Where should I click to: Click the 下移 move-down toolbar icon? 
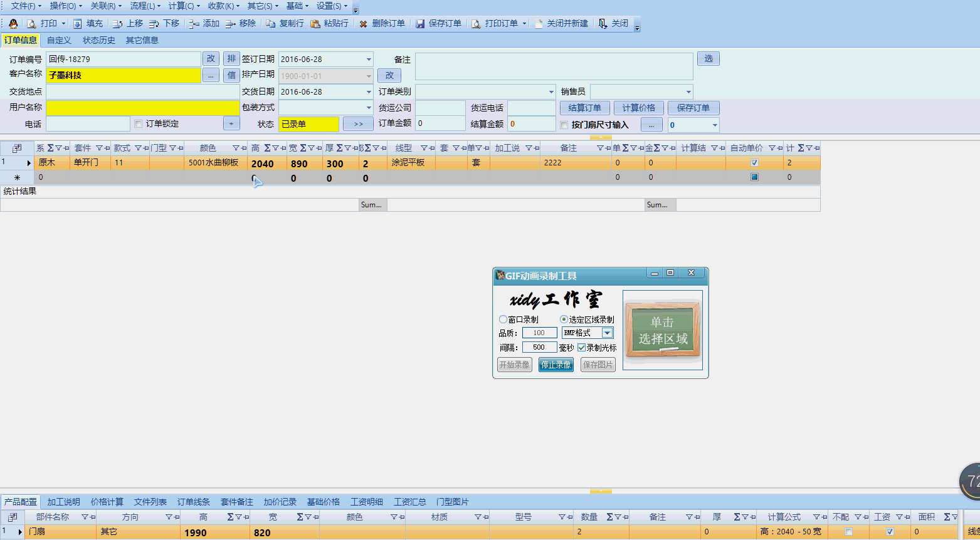[154, 24]
